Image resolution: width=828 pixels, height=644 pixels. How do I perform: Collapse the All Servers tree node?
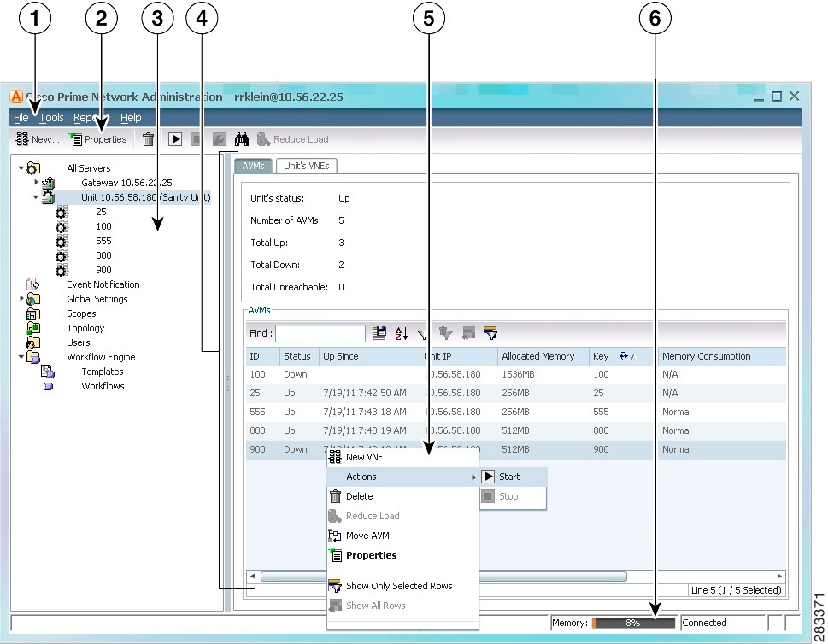click(x=22, y=168)
